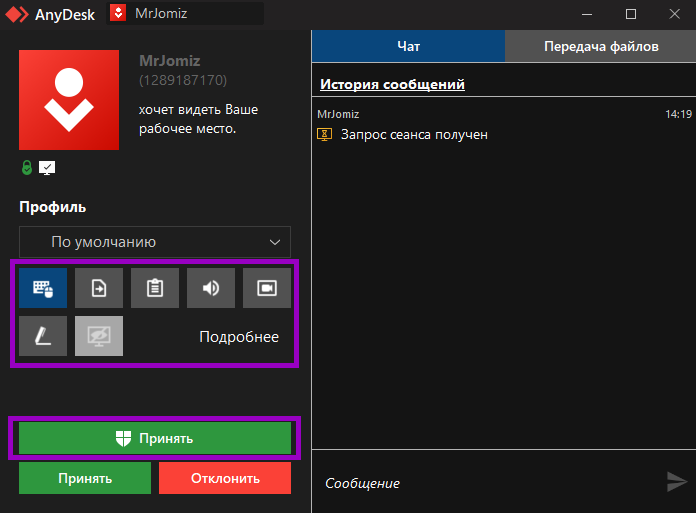Screen dimensions: 696x513
Task: Toggle file transfer permission icon
Action: tap(99, 288)
